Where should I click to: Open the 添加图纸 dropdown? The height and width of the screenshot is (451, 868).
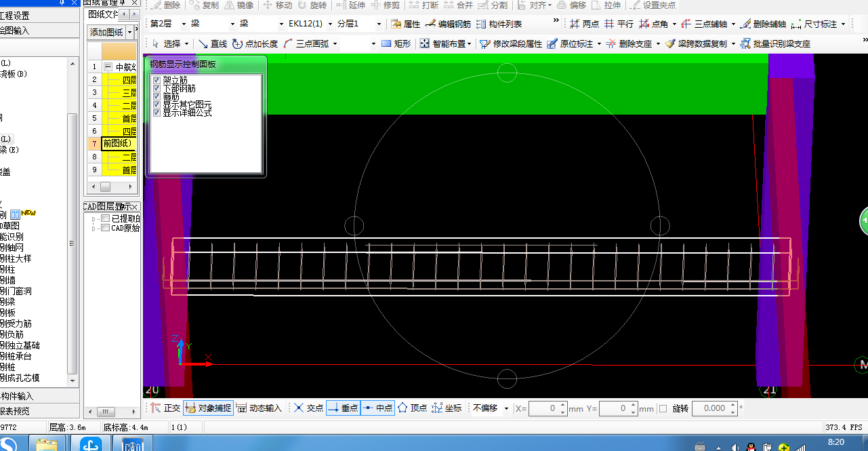point(129,32)
